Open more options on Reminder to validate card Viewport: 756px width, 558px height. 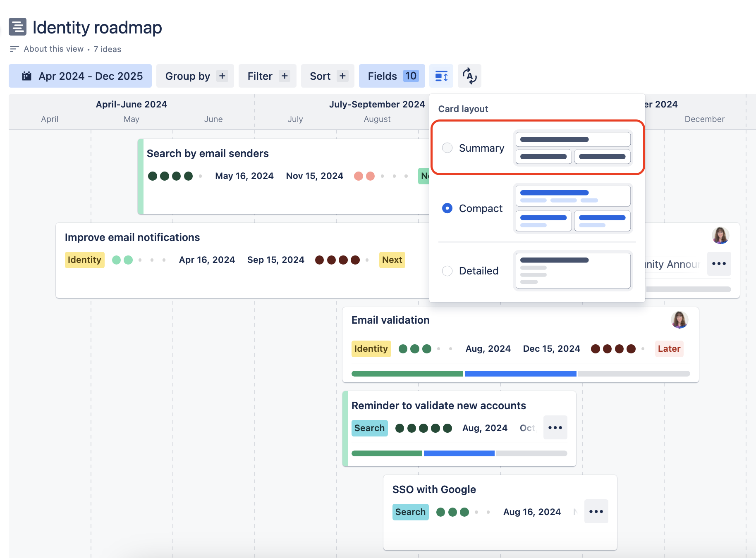tap(555, 428)
